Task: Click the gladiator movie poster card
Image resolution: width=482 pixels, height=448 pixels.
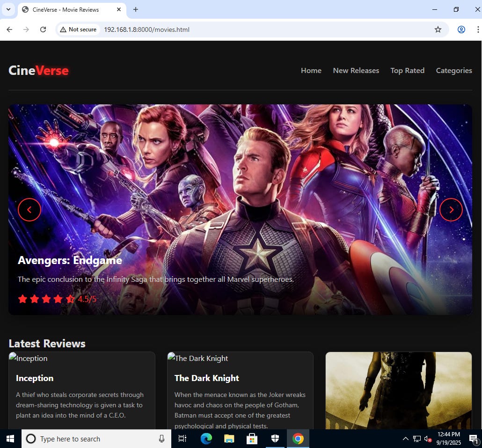Action: (x=398, y=390)
